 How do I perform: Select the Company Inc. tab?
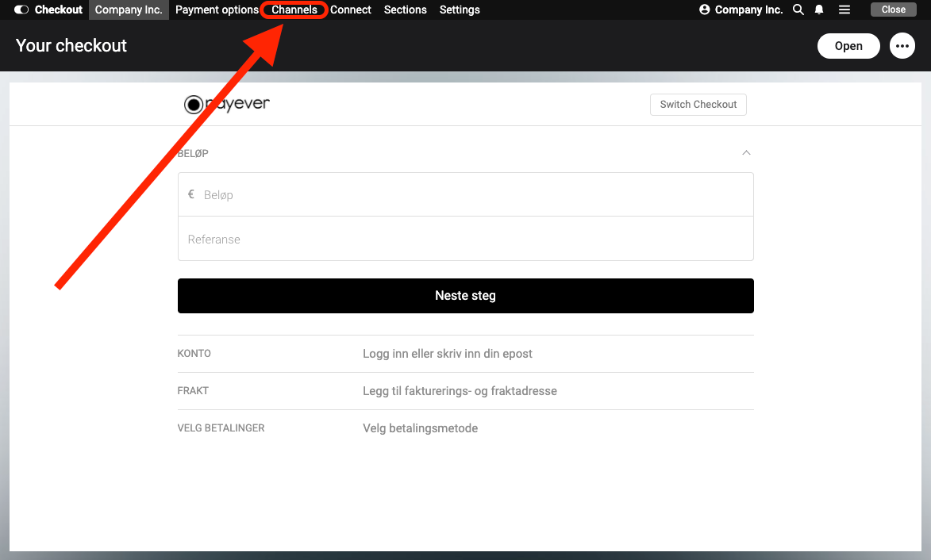pos(129,10)
